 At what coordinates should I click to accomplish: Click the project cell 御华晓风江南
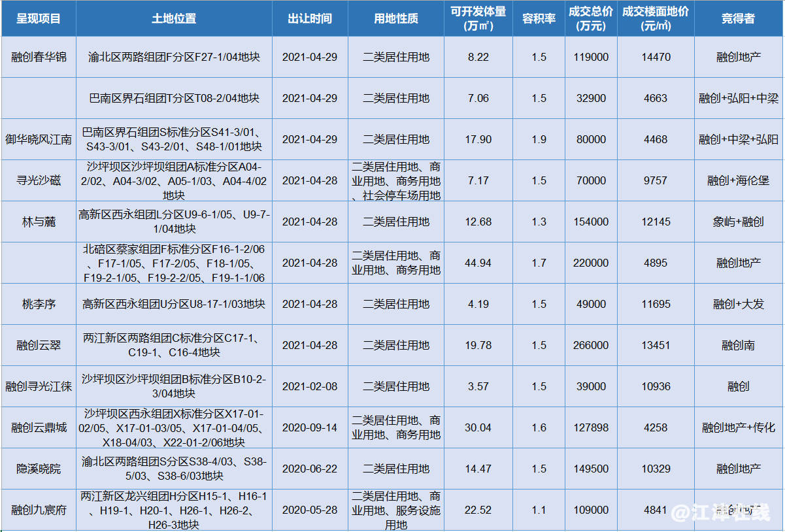[x=39, y=139]
